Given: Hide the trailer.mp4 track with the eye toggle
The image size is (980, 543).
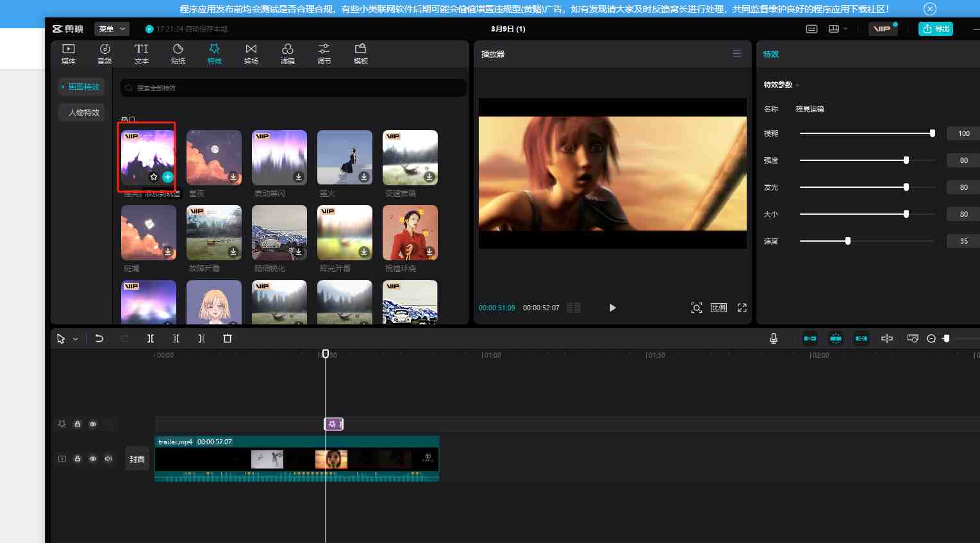Looking at the screenshot, I should (x=93, y=458).
